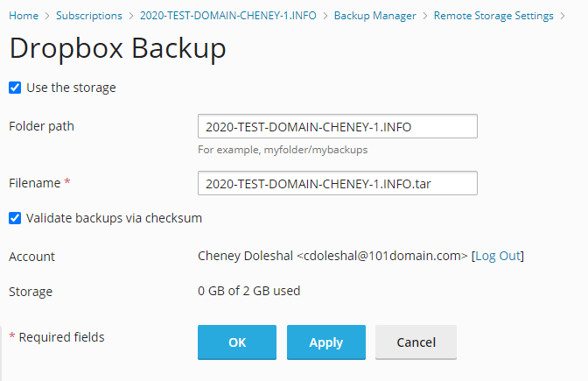Disable Validate backups via checksum checkbox

15,218
